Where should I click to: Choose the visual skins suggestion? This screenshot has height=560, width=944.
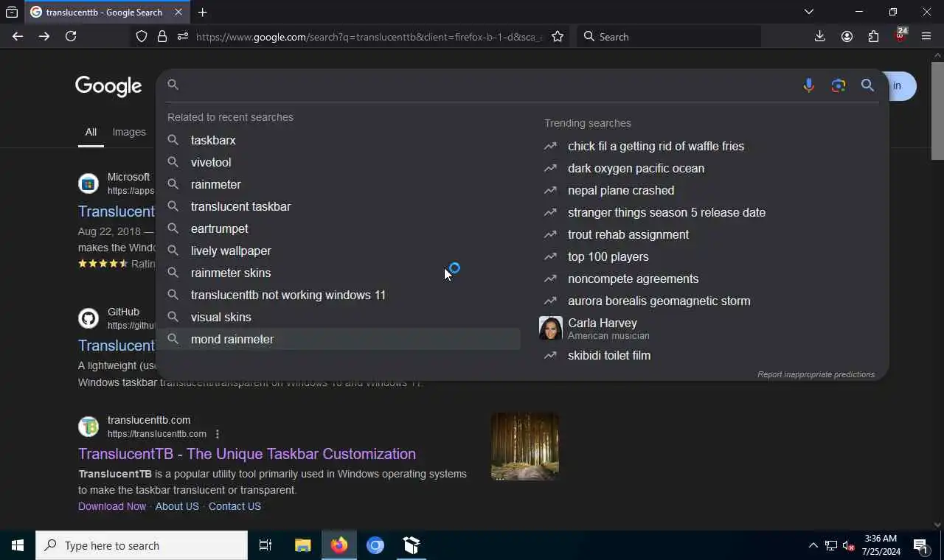339,317
